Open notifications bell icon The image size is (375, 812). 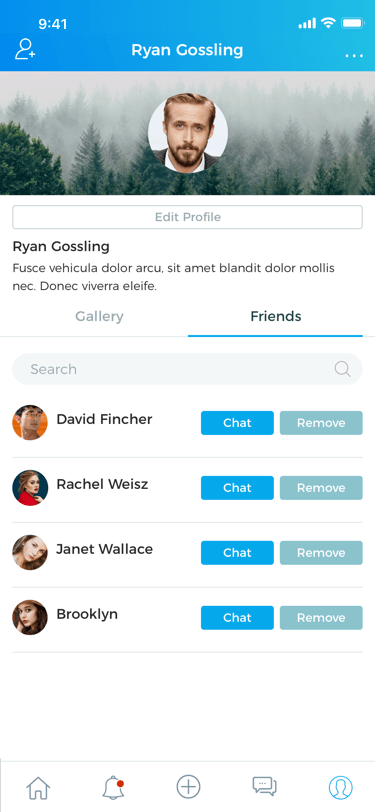pyautogui.click(x=113, y=787)
